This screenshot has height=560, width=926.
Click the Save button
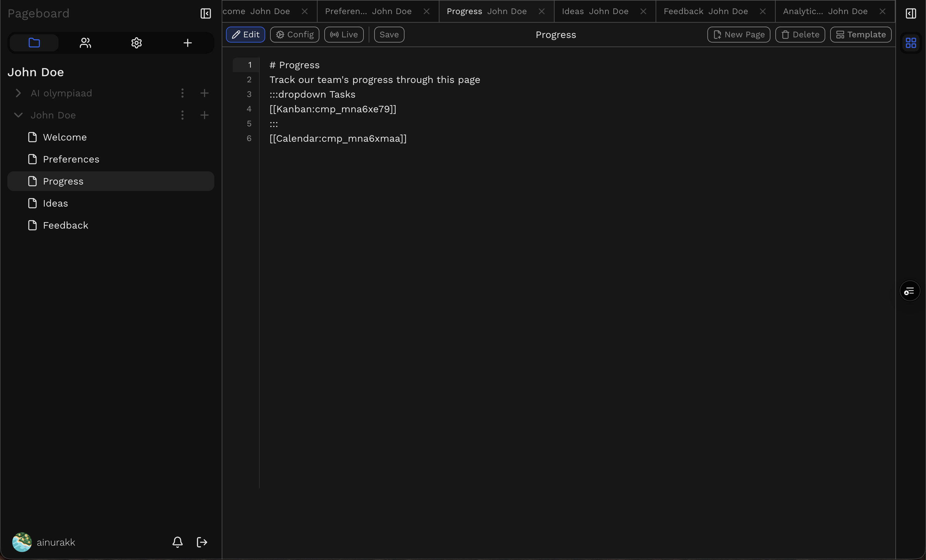click(x=389, y=35)
